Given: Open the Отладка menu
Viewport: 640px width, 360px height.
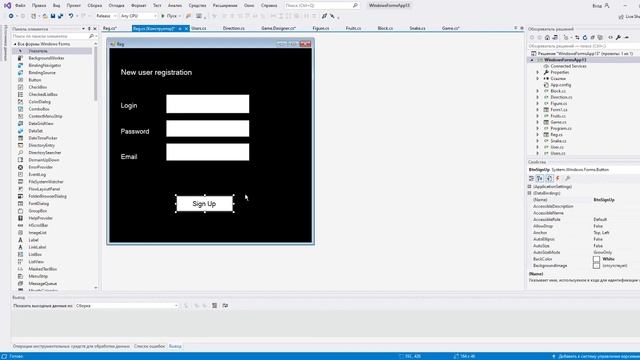Looking at the screenshot, I should click(116, 5).
